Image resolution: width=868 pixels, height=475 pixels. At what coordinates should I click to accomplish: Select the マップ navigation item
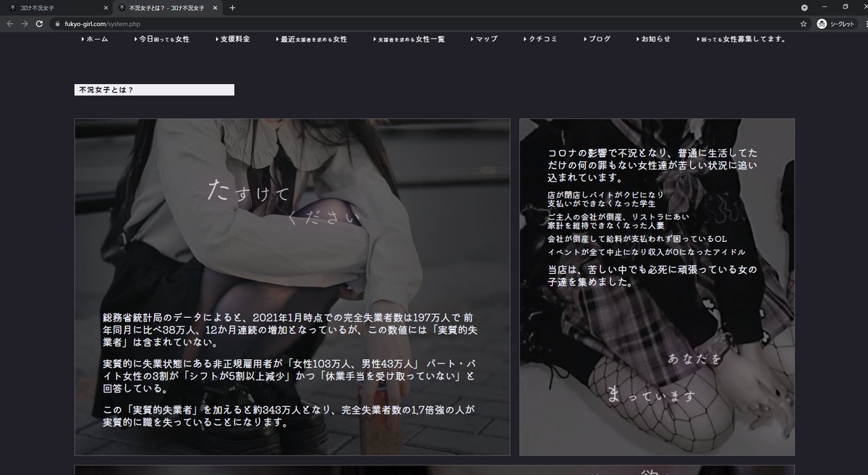pos(484,39)
